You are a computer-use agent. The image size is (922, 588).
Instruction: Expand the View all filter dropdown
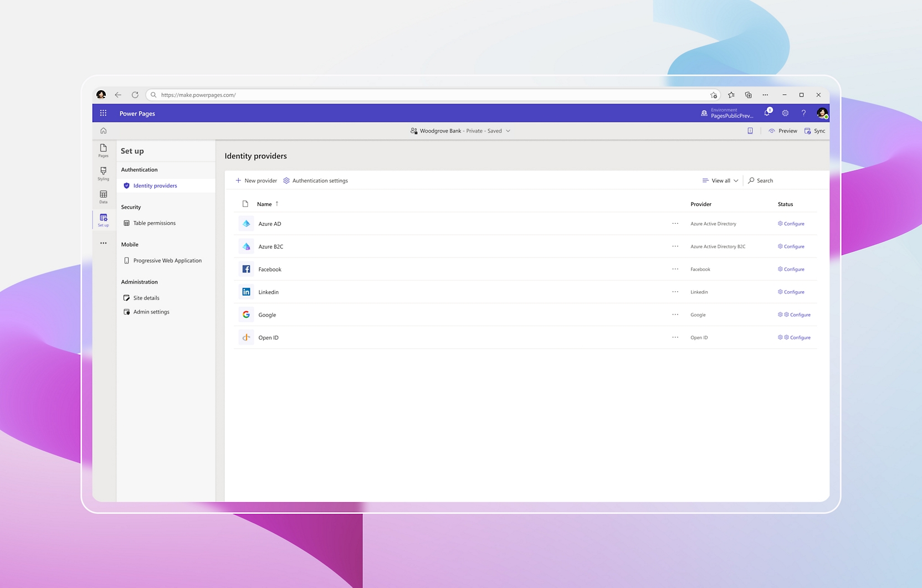click(720, 180)
